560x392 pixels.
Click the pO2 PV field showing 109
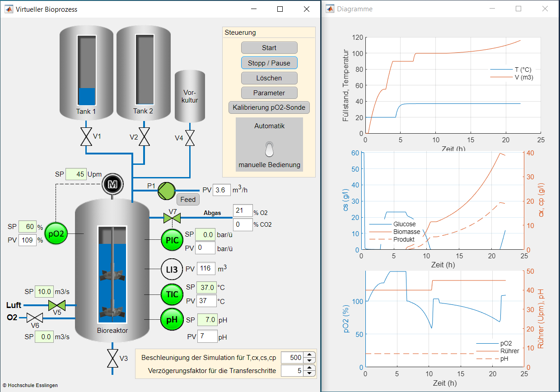coord(27,240)
